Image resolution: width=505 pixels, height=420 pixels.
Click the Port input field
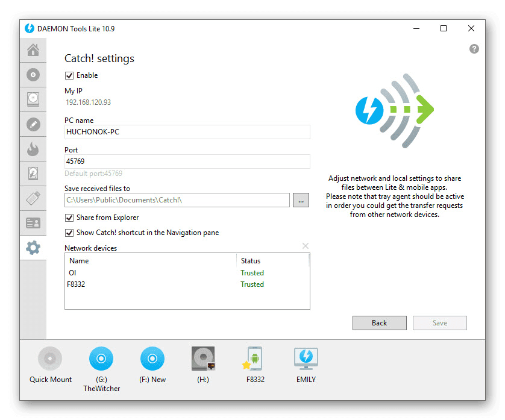(x=187, y=161)
